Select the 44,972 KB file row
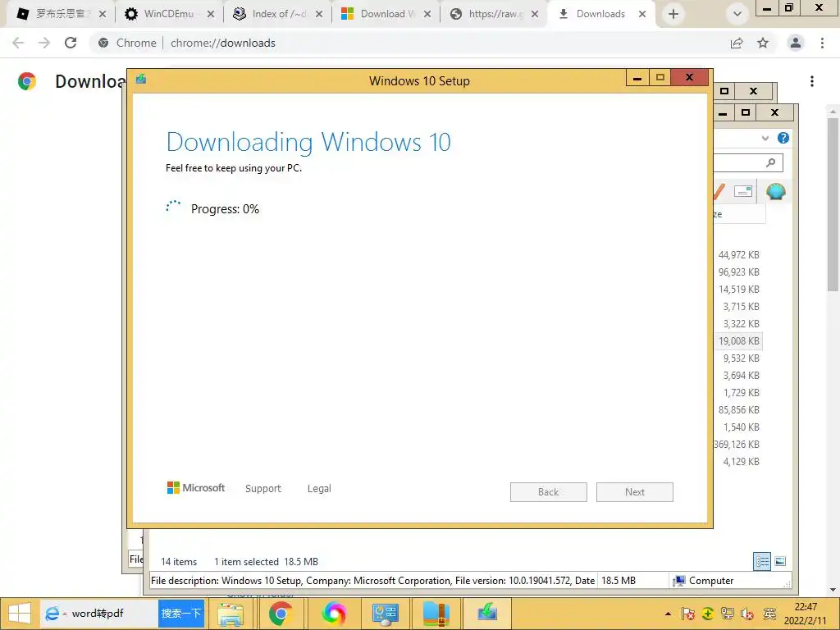840x630 pixels. click(739, 255)
